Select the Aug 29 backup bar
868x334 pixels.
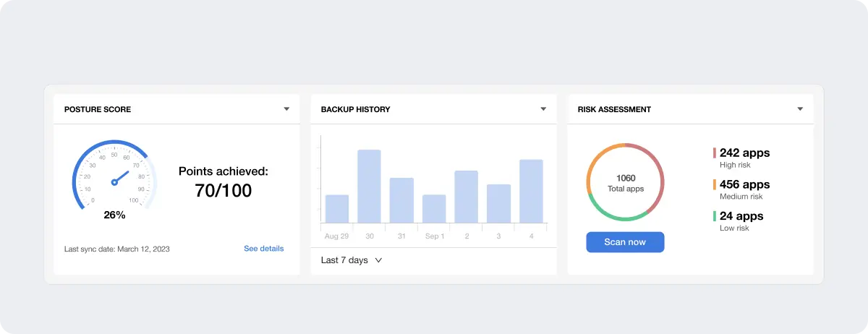337,209
